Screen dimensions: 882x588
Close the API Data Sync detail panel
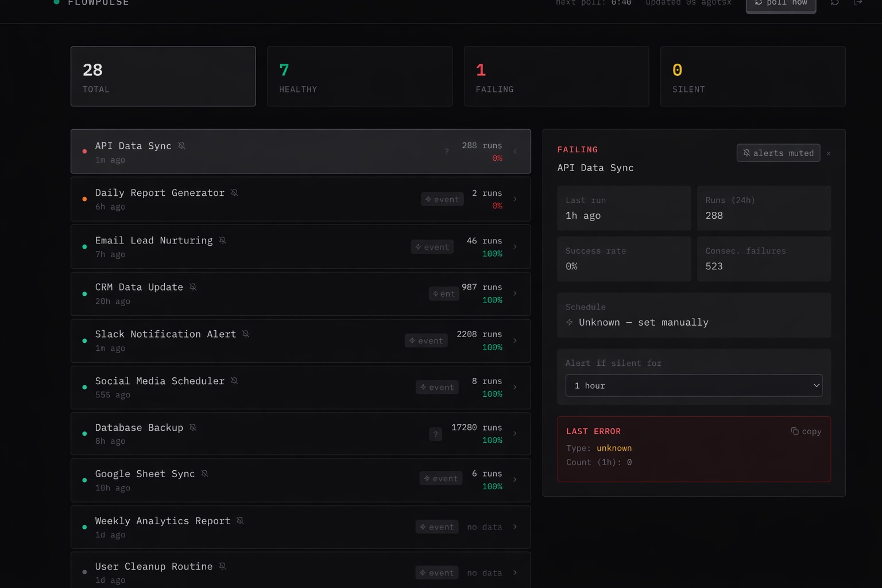(x=829, y=153)
